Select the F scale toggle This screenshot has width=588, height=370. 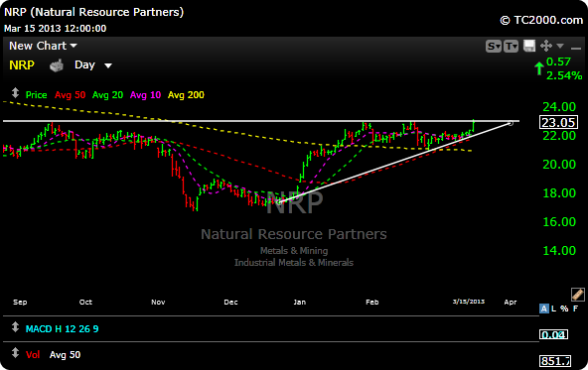576,308
